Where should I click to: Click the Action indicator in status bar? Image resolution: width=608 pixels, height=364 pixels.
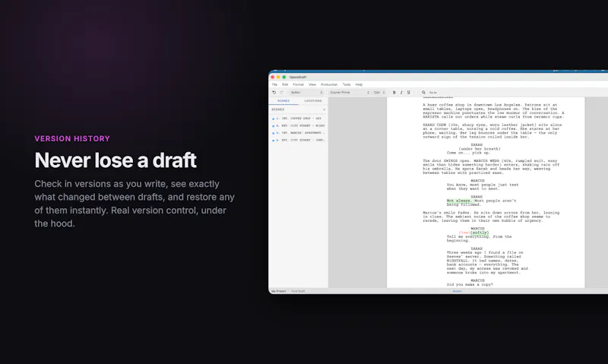coord(458,291)
